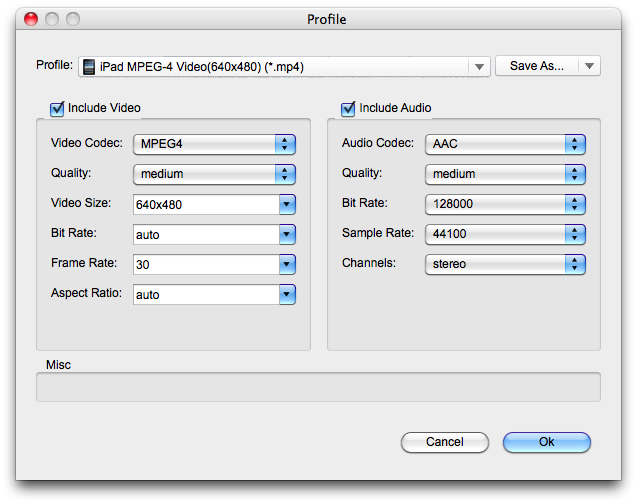Click the Save As... button
The height and width of the screenshot is (504, 637).
click(537, 66)
